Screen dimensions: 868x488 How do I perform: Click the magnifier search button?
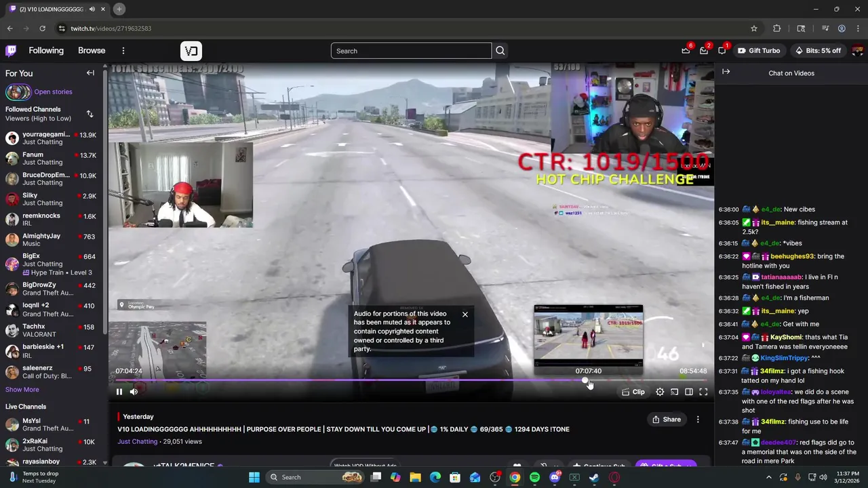[500, 51]
